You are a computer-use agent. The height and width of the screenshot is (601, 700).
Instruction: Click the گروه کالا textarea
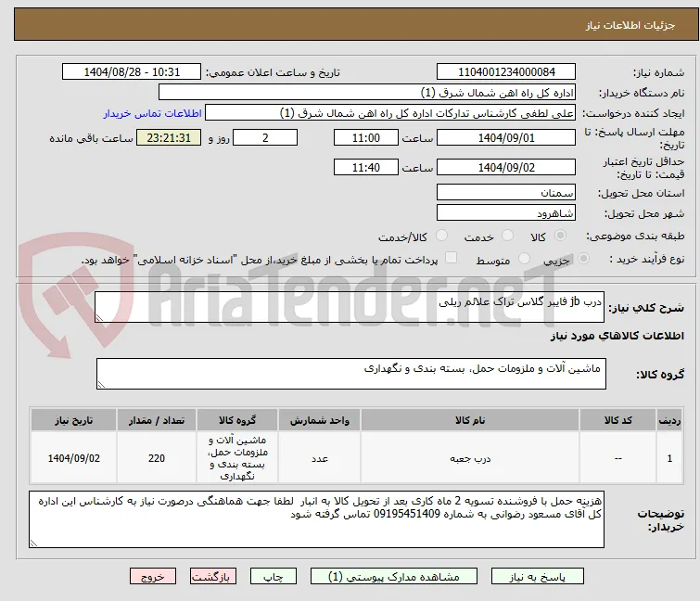click(351, 374)
